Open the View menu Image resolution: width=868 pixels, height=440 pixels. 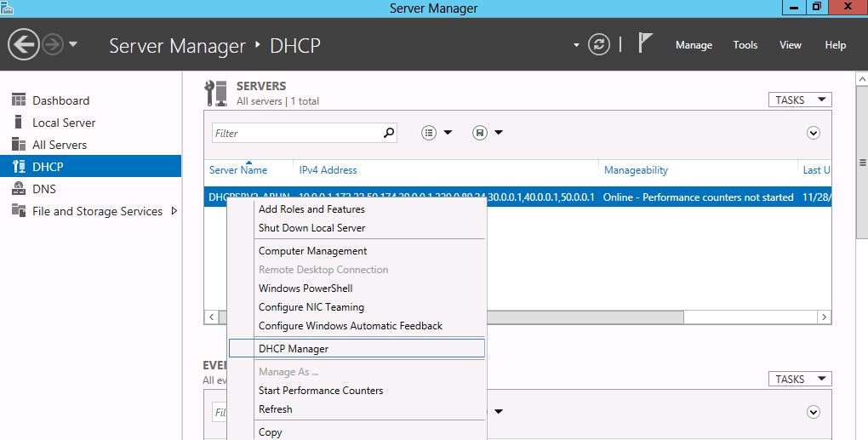pos(790,45)
